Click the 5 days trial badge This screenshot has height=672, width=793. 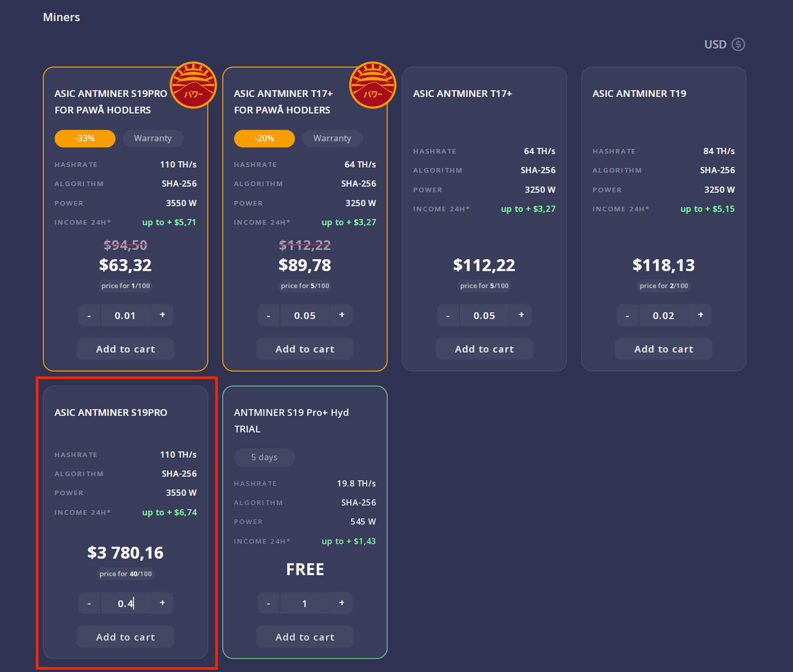[x=264, y=457]
